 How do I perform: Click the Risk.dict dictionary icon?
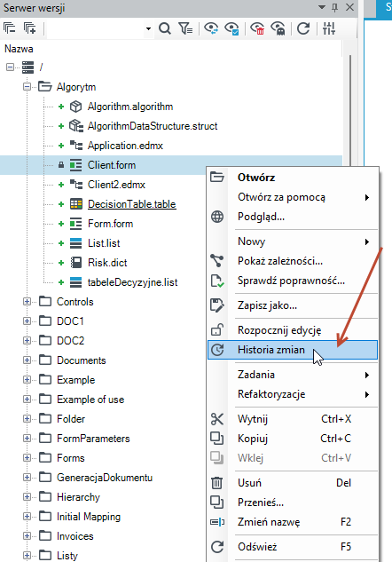(x=76, y=263)
